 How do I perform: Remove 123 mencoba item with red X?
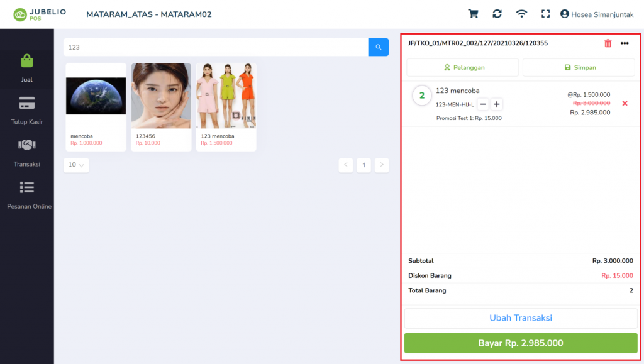pos(625,103)
